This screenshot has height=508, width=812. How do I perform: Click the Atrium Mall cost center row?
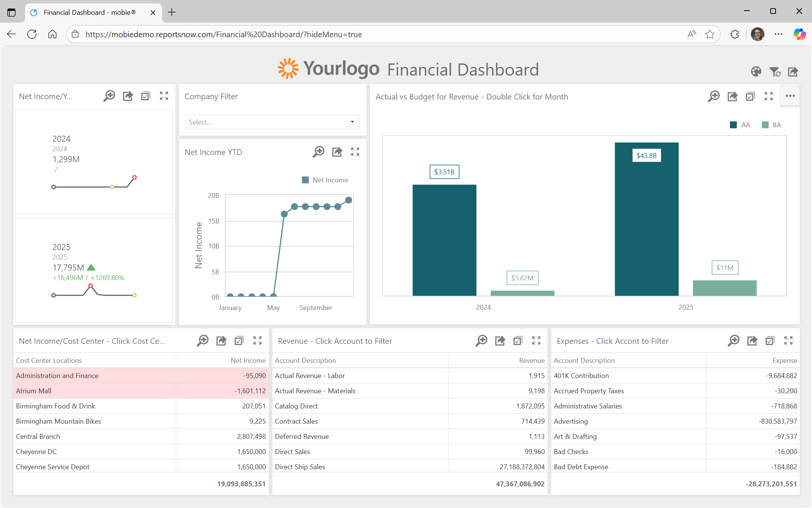click(95, 391)
